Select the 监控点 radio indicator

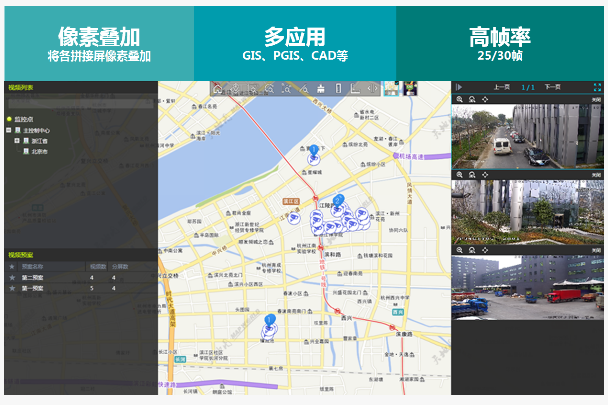(x=9, y=119)
